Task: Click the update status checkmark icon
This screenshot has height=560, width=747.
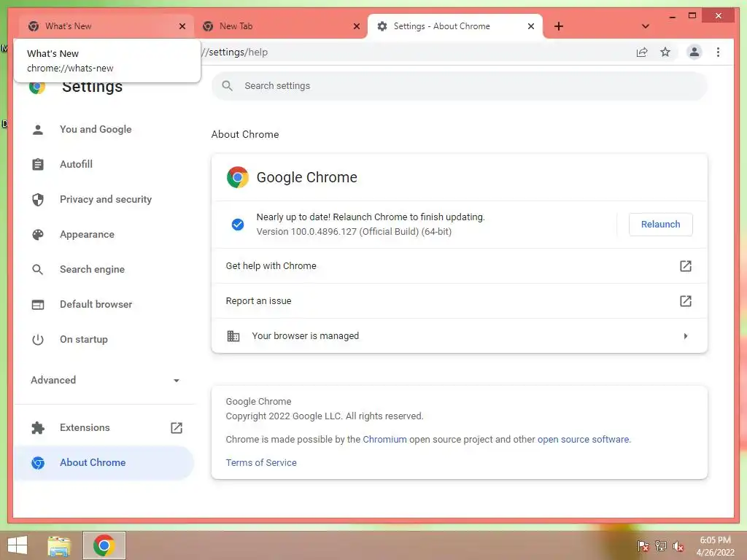Action: pos(238,225)
